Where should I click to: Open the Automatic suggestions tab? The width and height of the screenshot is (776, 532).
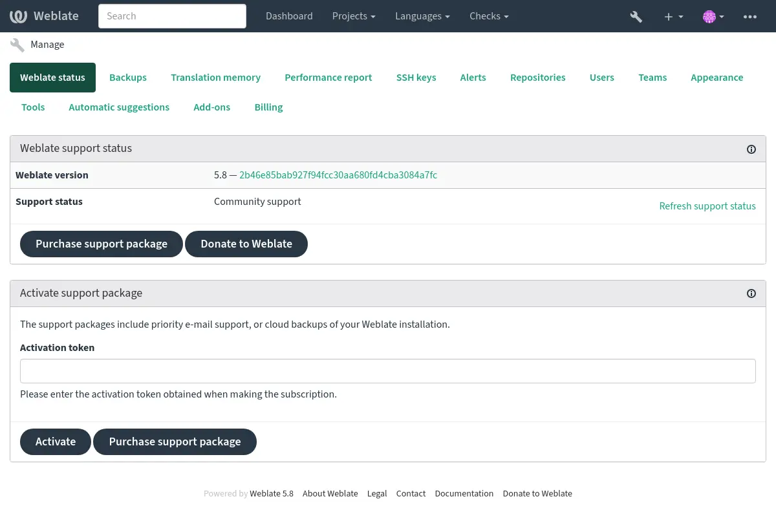pyautogui.click(x=119, y=107)
